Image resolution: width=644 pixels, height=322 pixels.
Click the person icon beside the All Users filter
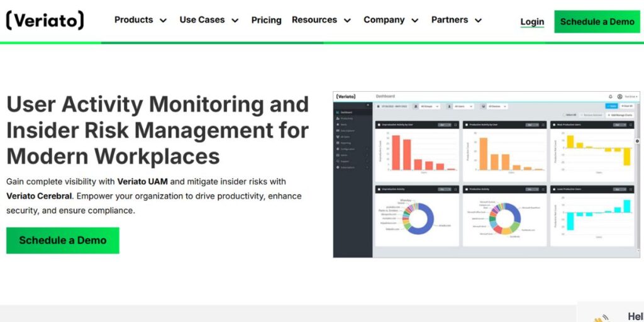[450, 106]
